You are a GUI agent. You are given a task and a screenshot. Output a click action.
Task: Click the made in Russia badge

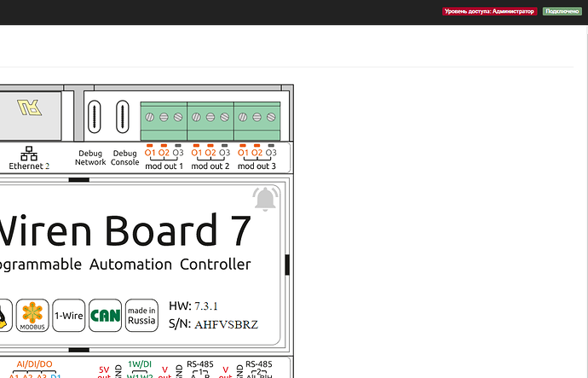pos(141,316)
